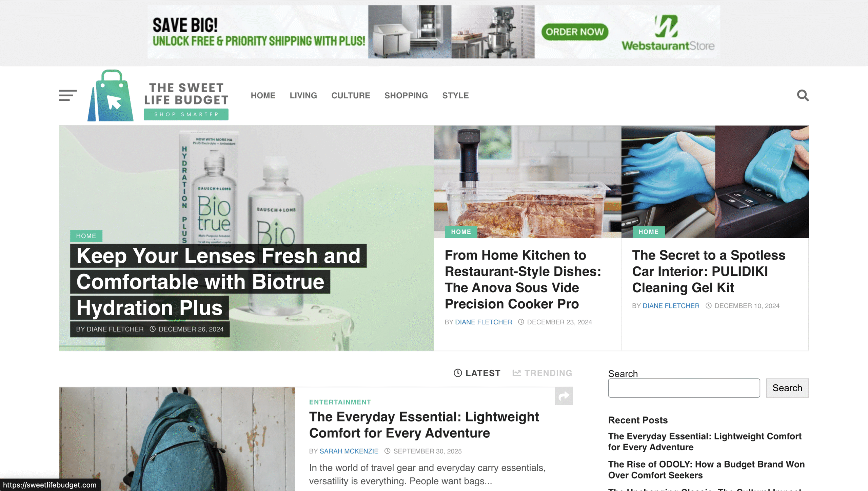Image resolution: width=868 pixels, height=491 pixels.
Task: Click the WebstaurantStore logo in banner
Action: [x=668, y=33]
